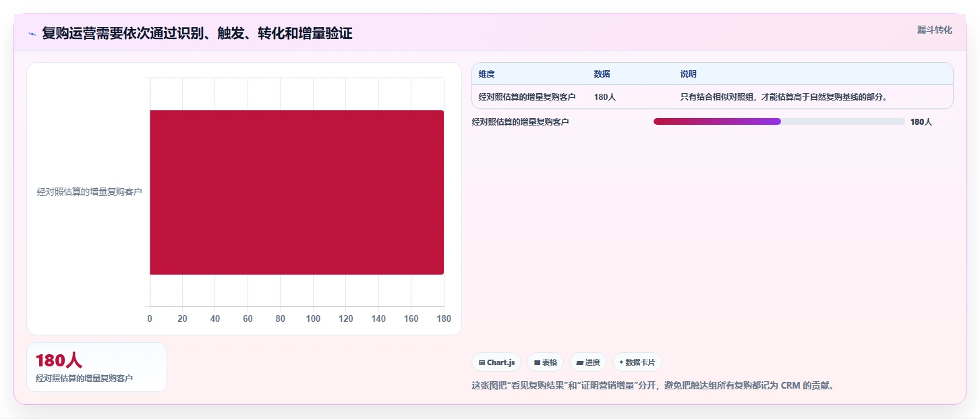Click the 维度 column header
The width and height of the screenshot is (980, 419).
click(486, 74)
